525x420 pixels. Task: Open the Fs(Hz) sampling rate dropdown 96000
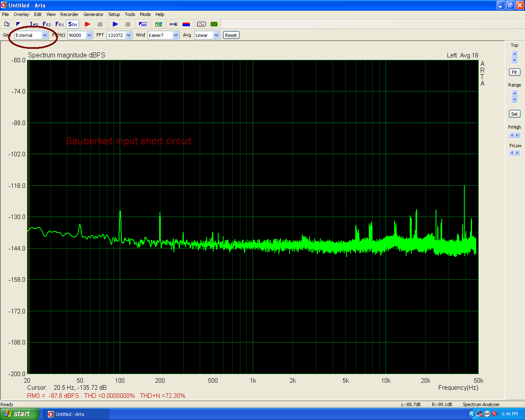click(80, 35)
